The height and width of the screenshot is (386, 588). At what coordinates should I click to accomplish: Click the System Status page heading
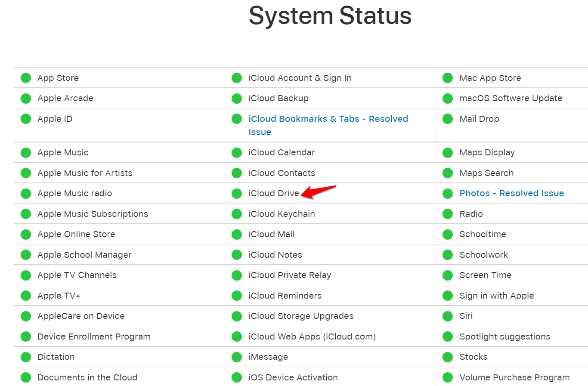coord(330,15)
